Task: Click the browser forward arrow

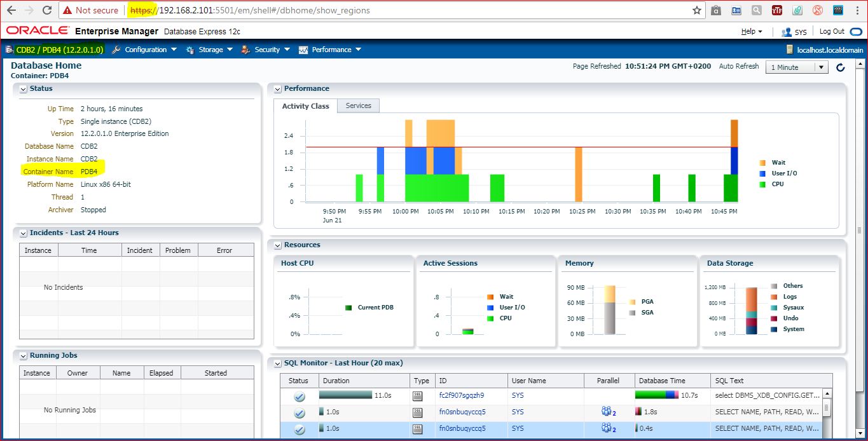Action: click(x=29, y=10)
